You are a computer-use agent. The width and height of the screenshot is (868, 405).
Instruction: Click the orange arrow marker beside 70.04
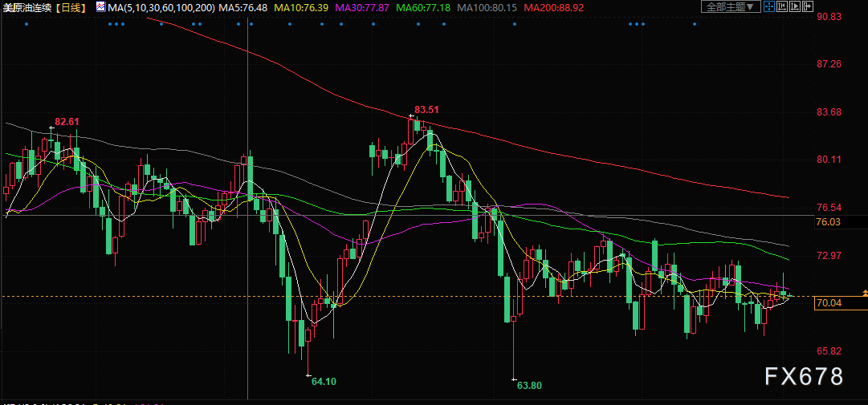pyautogui.click(x=865, y=292)
